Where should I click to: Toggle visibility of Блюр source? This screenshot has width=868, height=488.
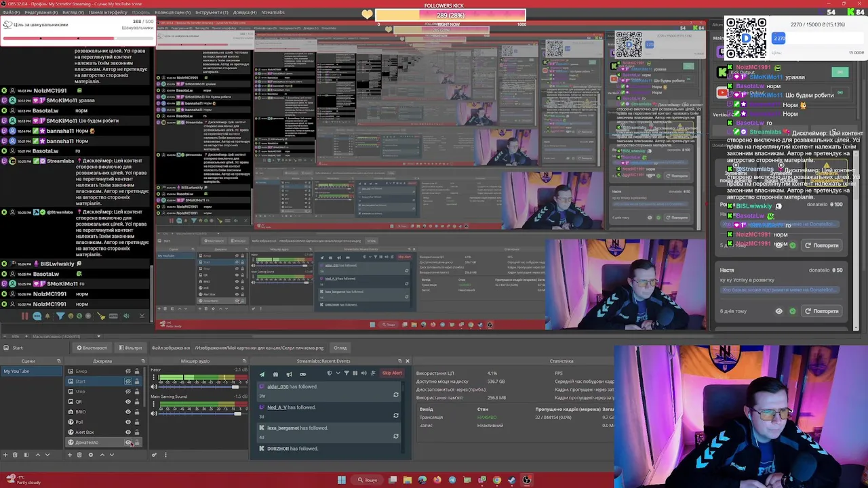pos(128,371)
